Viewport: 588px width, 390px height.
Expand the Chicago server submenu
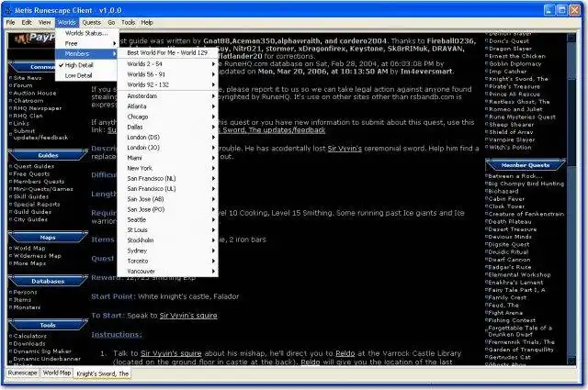coord(167,117)
